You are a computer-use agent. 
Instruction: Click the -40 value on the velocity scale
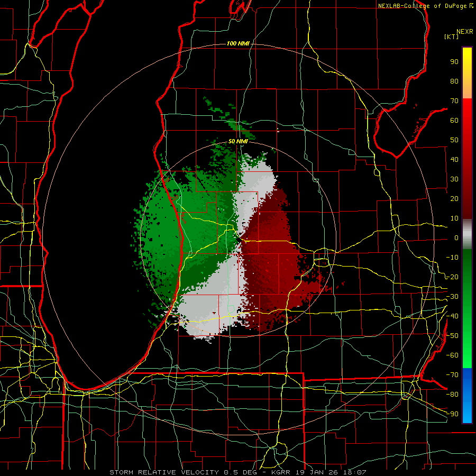pyautogui.click(x=452, y=316)
